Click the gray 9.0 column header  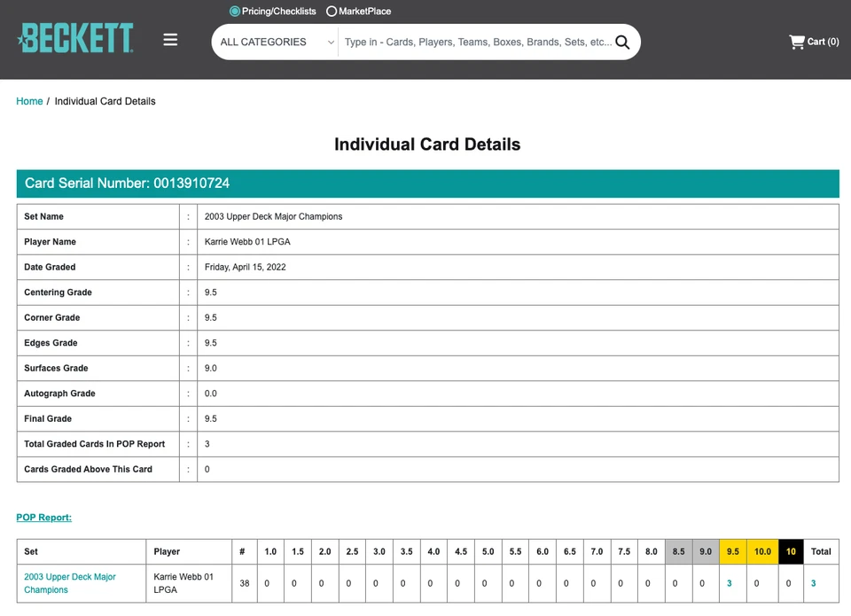click(x=706, y=551)
